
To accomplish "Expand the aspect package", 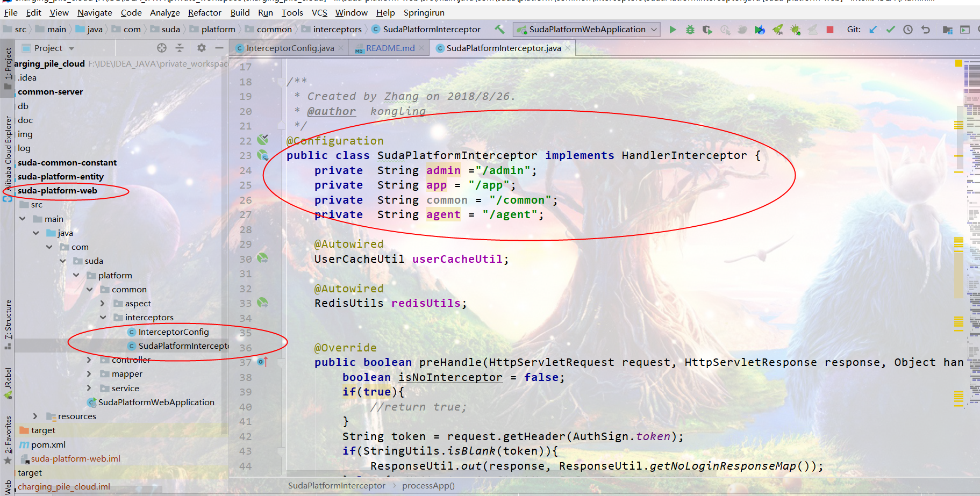I will coord(103,303).
